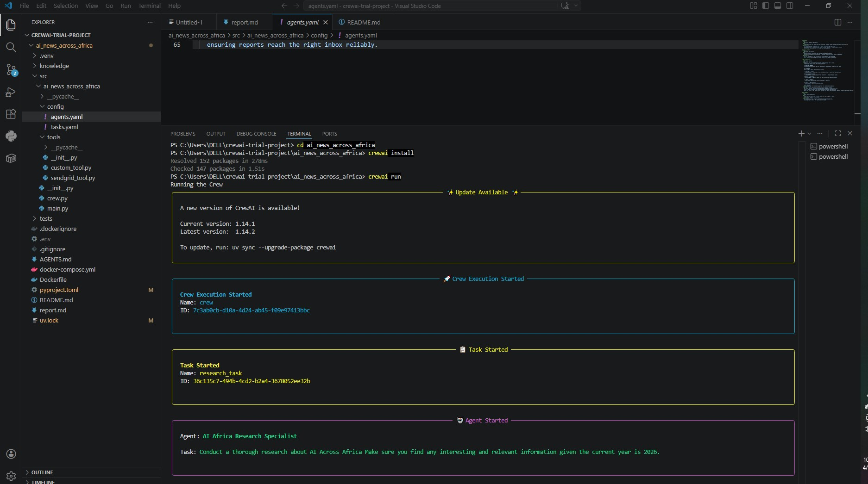This screenshot has width=868, height=484.
Task: Click the command center search box
Action: pyautogui.click(x=430, y=6)
